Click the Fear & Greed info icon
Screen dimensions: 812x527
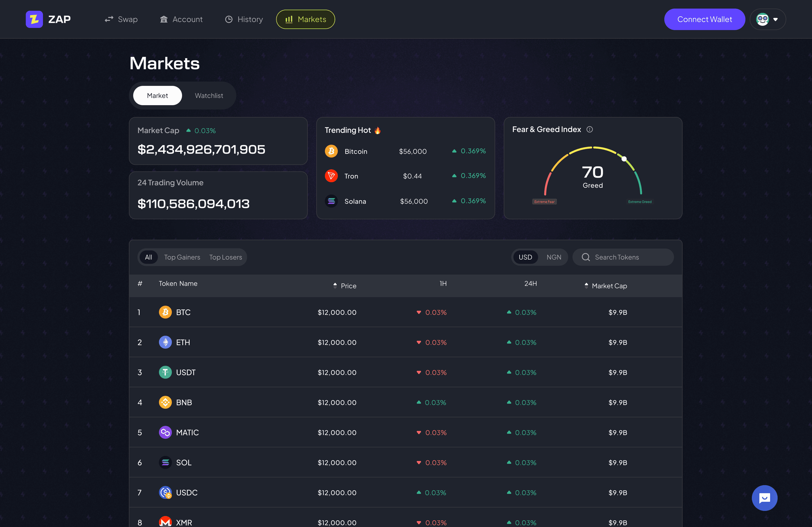click(x=590, y=130)
